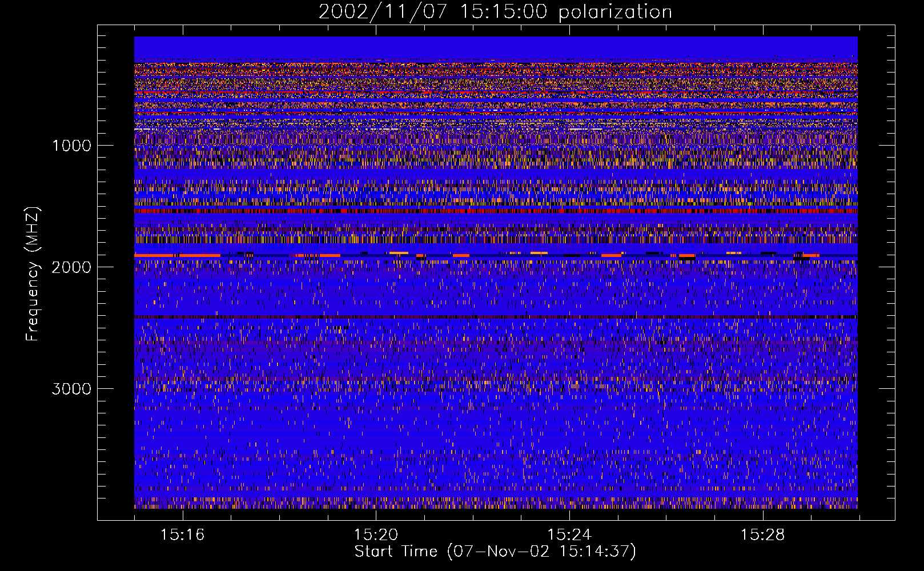Click the 2000 frequency tick label
Viewport: 924px width, 571px height.
click(71, 267)
